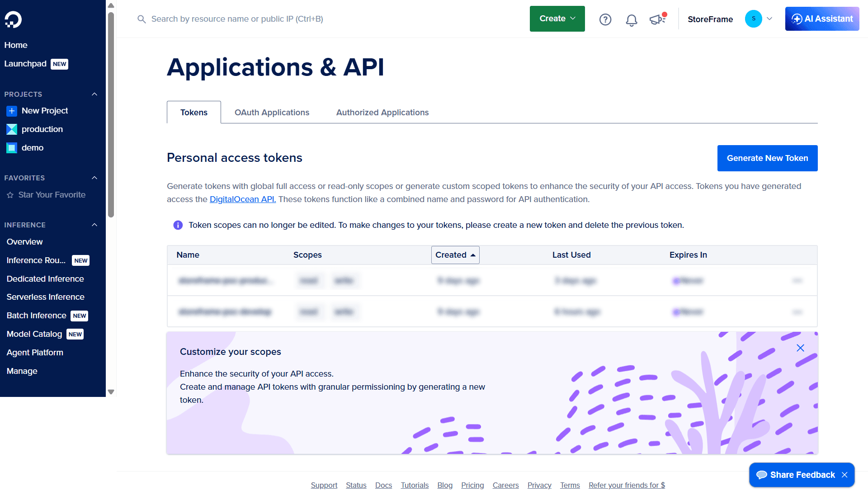Open the Pricing footer link
The height and width of the screenshot is (500, 868).
click(x=472, y=485)
